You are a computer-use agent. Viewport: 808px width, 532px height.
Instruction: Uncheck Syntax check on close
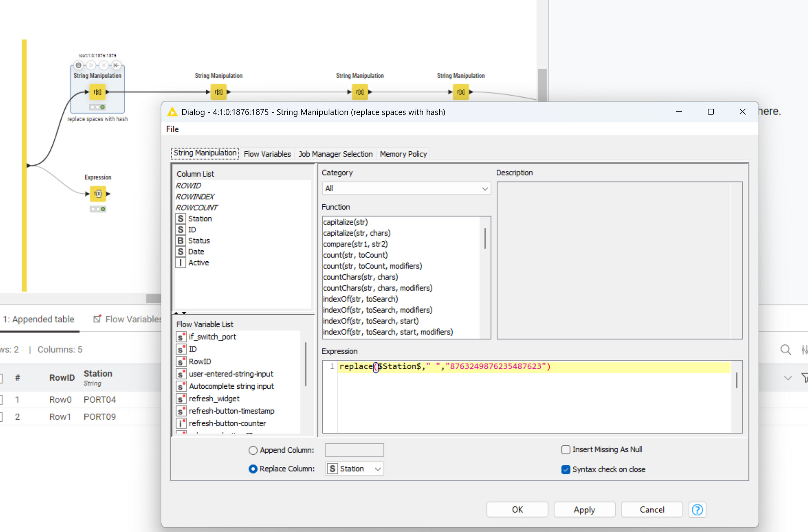coord(566,470)
